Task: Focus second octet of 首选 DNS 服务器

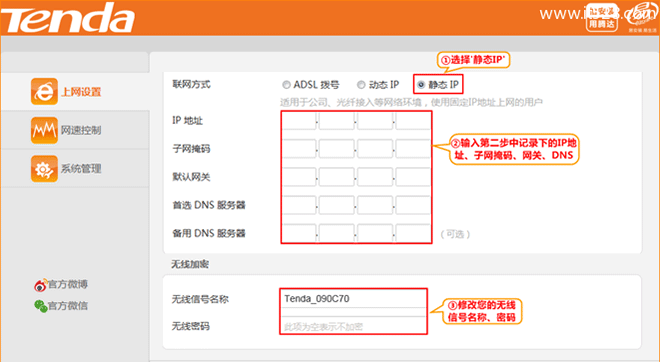Action: (336, 205)
